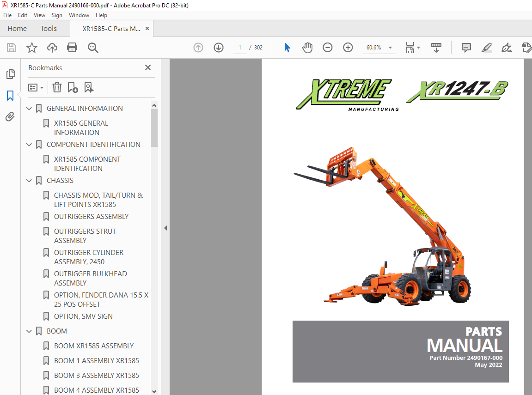
Task: Open the Help menu
Action: point(101,15)
